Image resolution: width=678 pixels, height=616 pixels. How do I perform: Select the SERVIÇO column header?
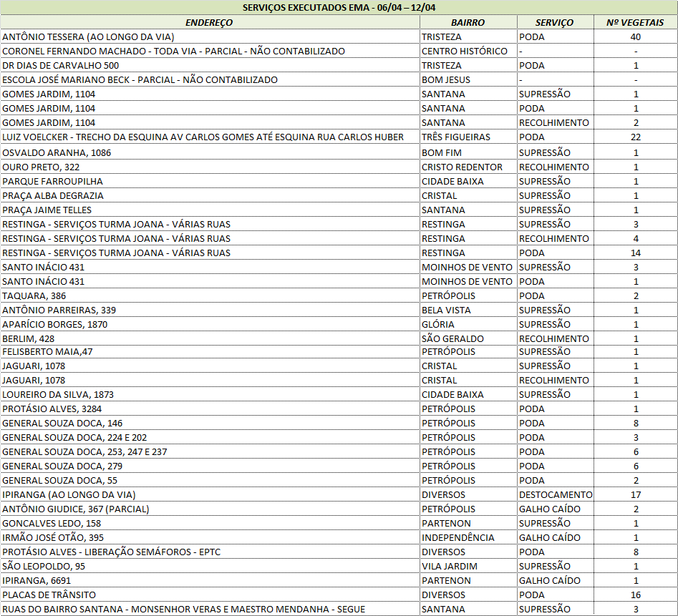[555, 22]
